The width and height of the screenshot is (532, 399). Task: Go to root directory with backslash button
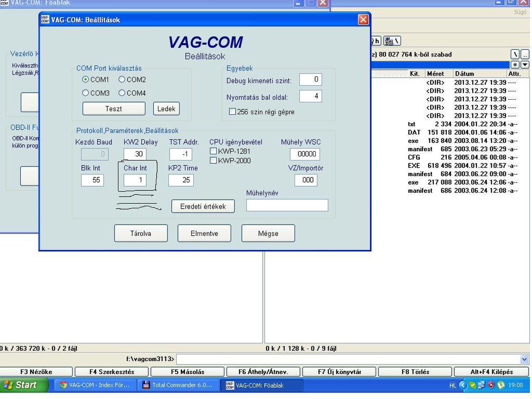515,54
